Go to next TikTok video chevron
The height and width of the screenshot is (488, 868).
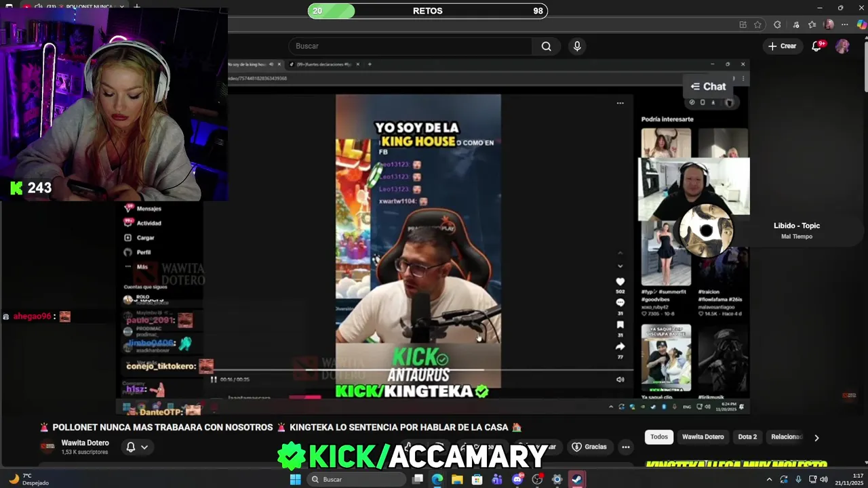tap(620, 266)
